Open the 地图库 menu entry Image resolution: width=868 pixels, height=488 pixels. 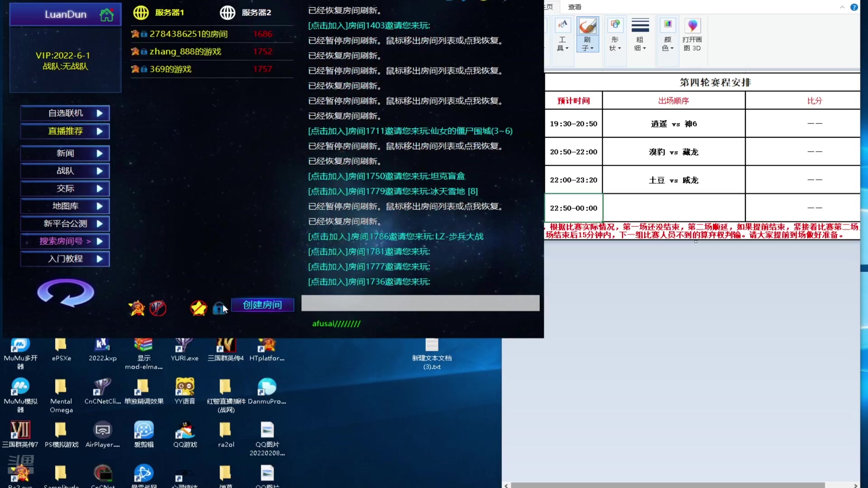tap(65, 206)
